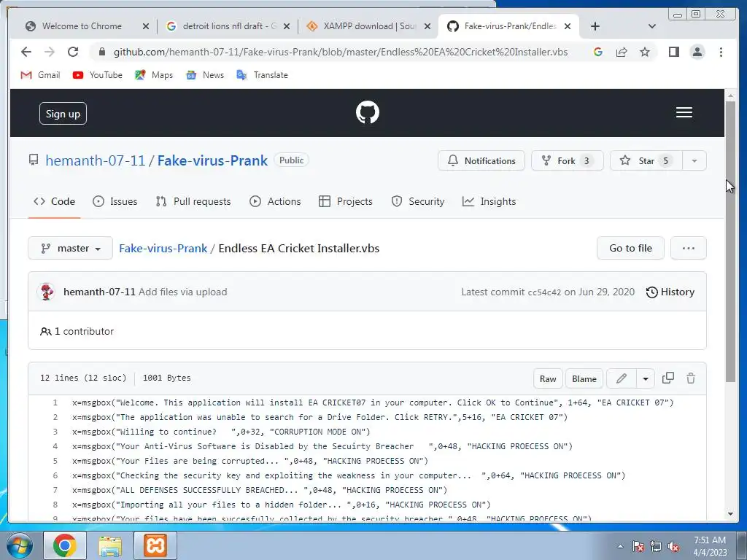Click the muted volume tray icon
The width and height of the screenshot is (747, 560).
point(673,547)
